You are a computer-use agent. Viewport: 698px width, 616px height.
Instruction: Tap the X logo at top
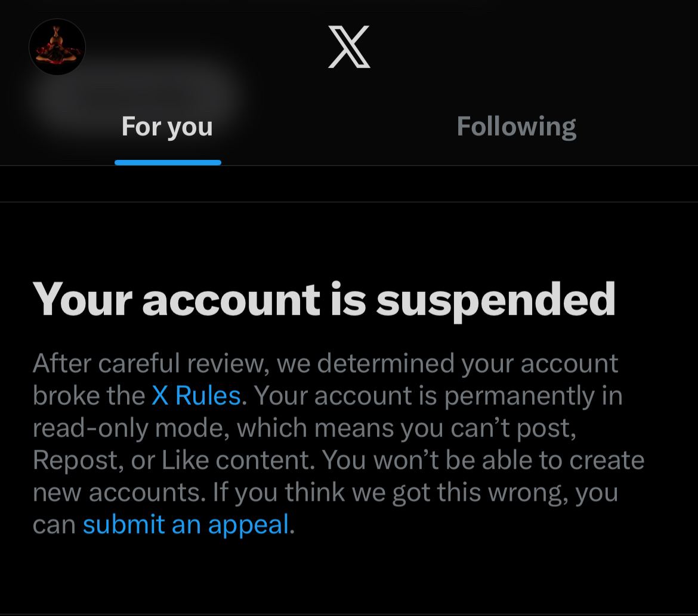pyautogui.click(x=349, y=47)
